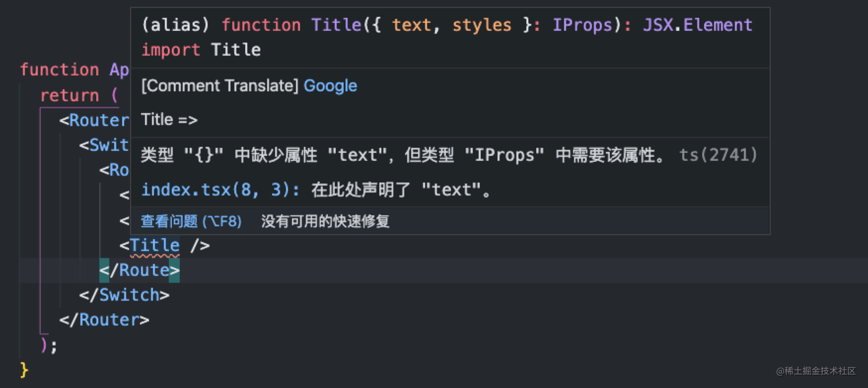The image size is (868, 388).
Task: Click the @稀土掘金技术社区 watermark
Action: (x=815, y=371)
